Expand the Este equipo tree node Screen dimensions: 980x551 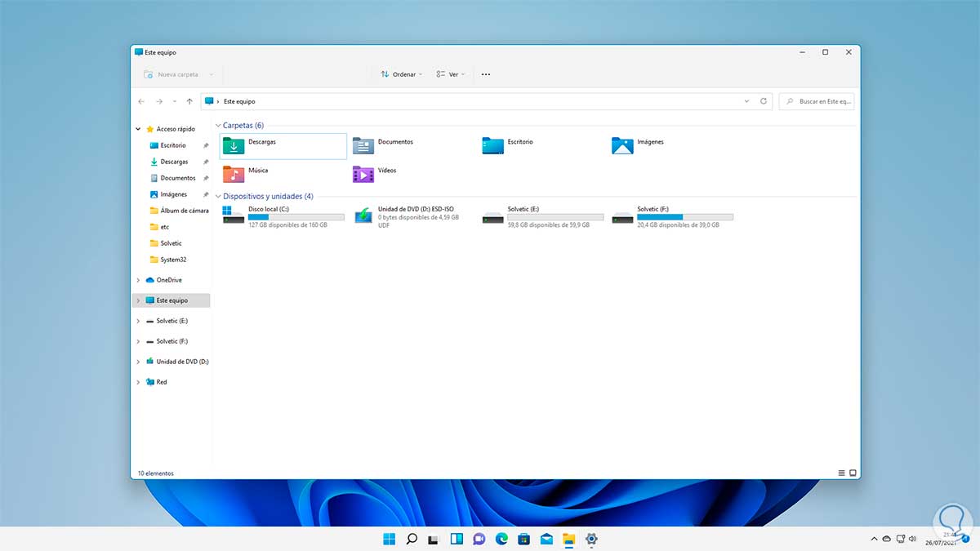pyautogui.click(x=138, y=300)
